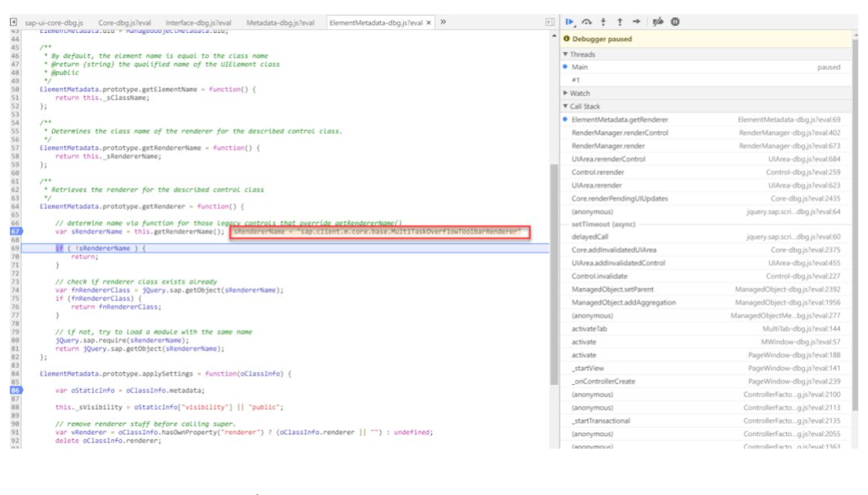This screenshot has height=495, width=868.
Task: Step over next function call
Action: (x=586, y=21)
